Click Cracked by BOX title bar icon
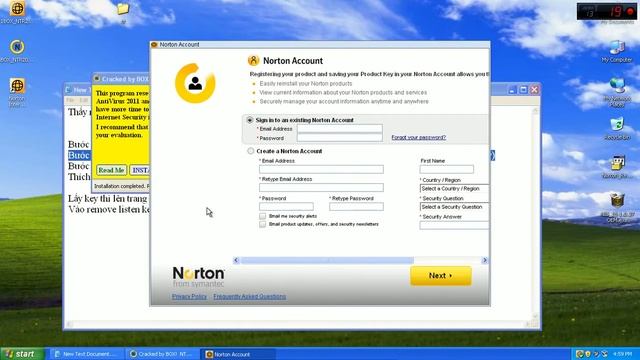This screenshot has height=360, width=640. 97,79
